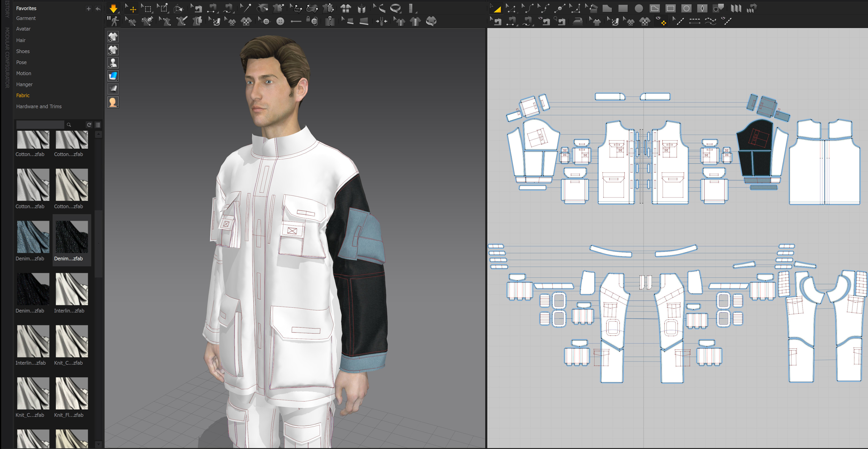Select the Pleat Fold tool
Image resolution: width=868 pixels, height=449 pixels.
point(736,9)
